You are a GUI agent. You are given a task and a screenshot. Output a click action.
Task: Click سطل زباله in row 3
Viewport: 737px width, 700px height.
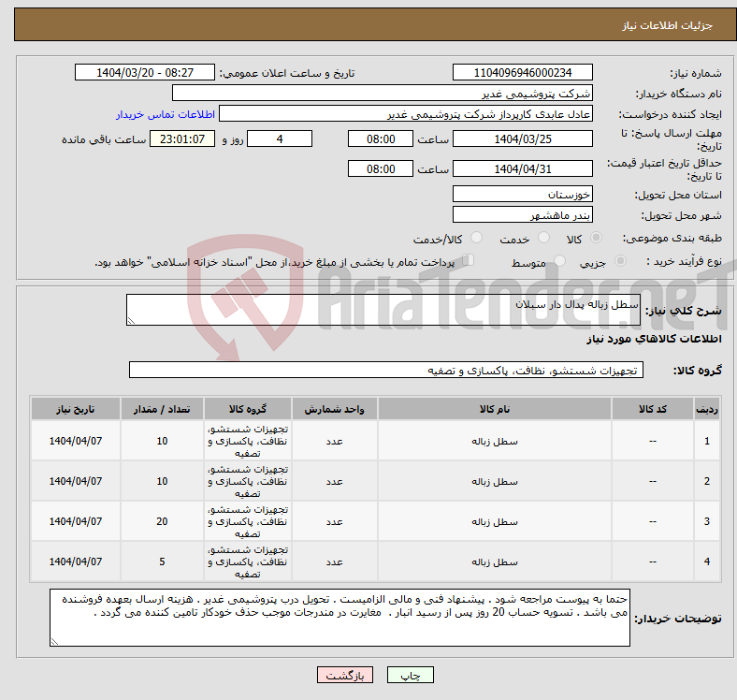[495, 521]
